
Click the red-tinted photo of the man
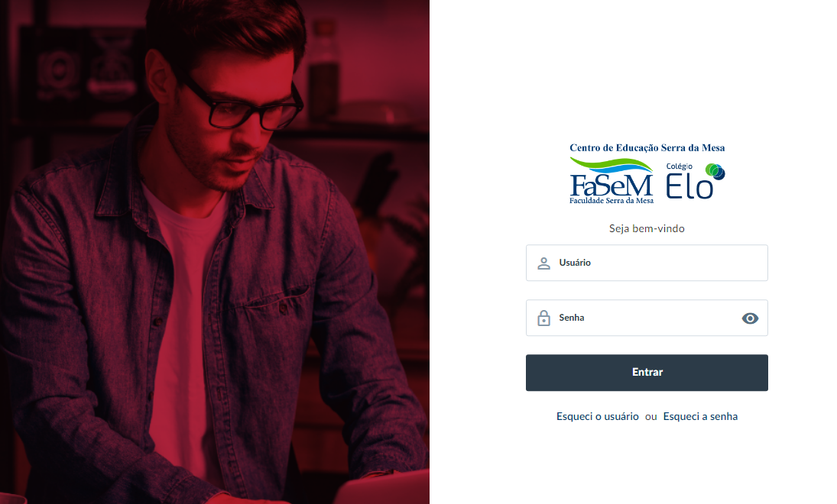[x=215, y=252]
